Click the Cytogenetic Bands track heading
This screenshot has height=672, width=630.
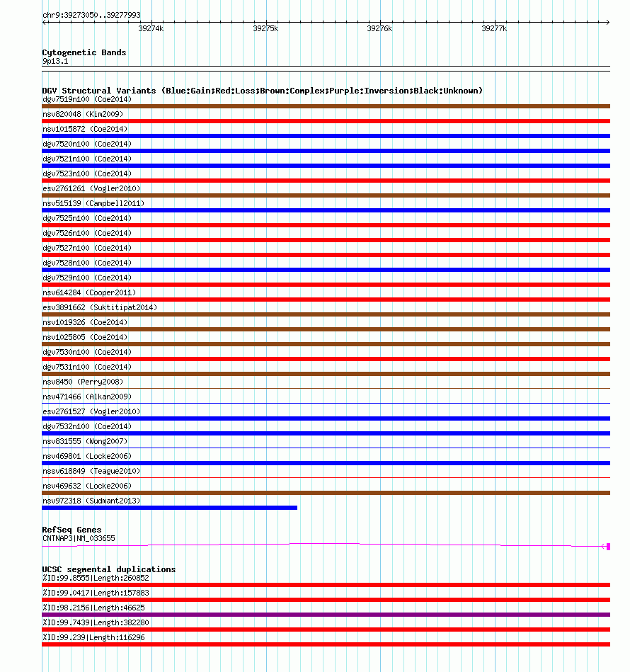[x=84, y=52]
